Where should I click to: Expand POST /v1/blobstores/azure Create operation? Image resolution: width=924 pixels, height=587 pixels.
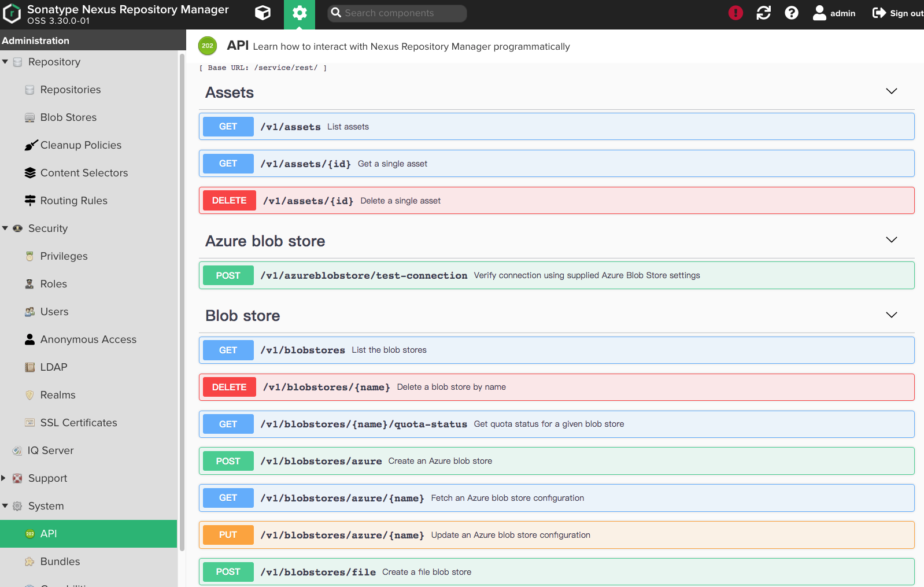click(557, 461)
